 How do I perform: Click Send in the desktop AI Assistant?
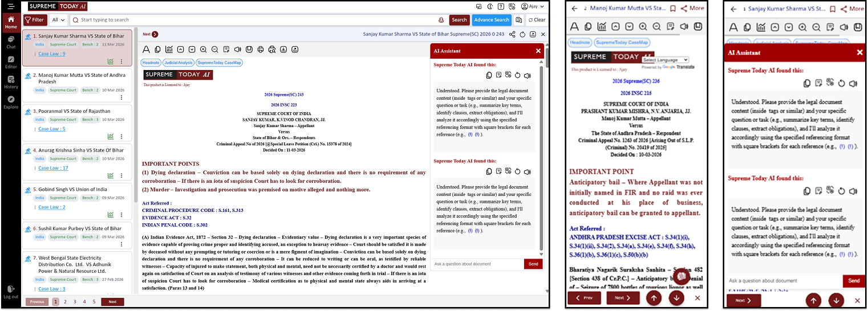(533, 264)
